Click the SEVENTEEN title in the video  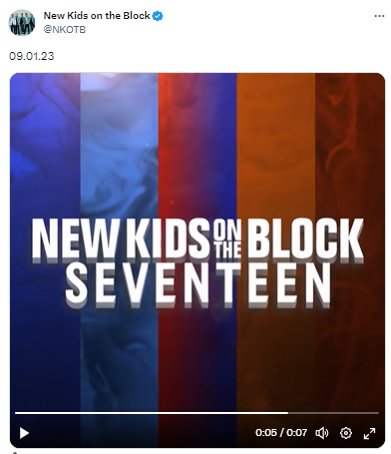198,285
